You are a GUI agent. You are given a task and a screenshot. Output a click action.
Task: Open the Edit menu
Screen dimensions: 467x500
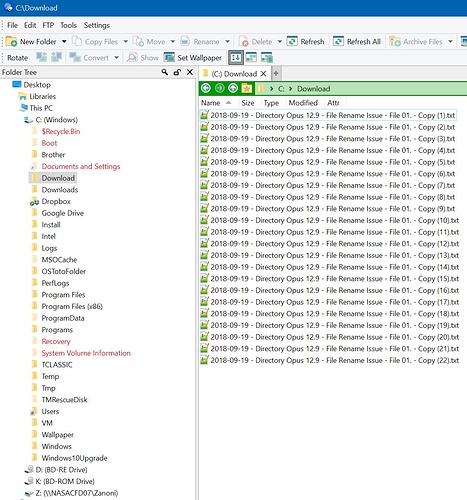[30, 25]
